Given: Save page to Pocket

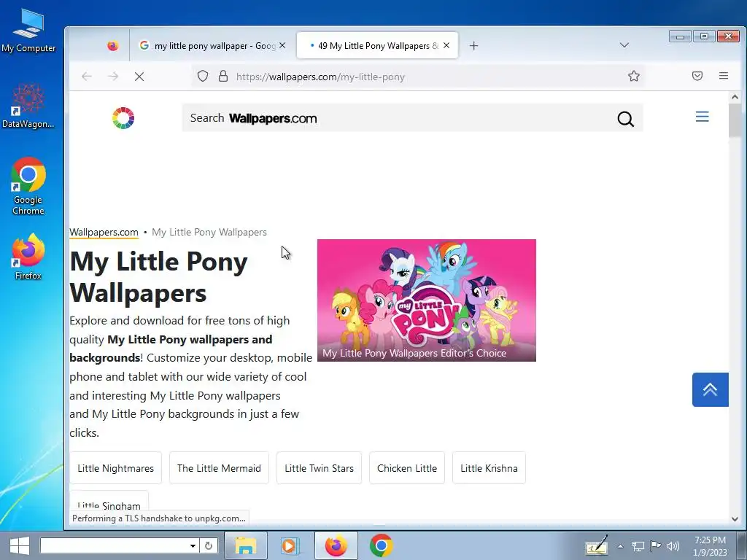Looking at the screenshot, I should tap(697, 76).
